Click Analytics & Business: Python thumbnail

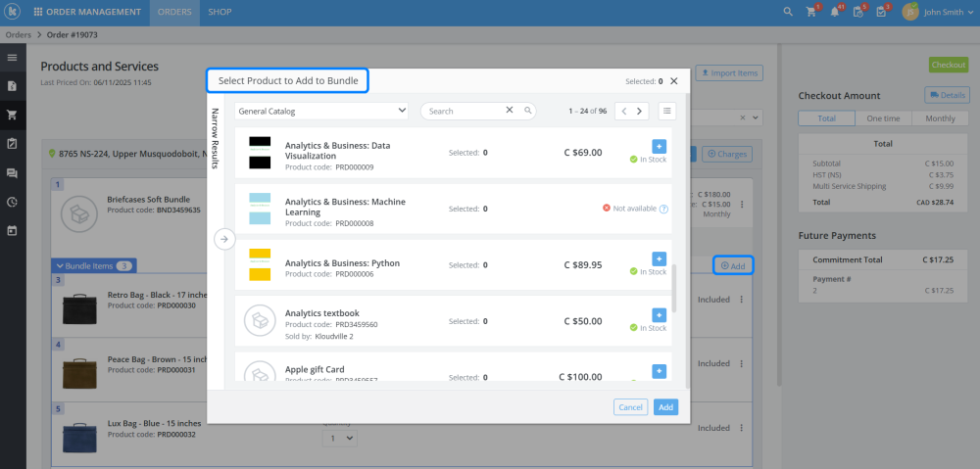[260, 264]
